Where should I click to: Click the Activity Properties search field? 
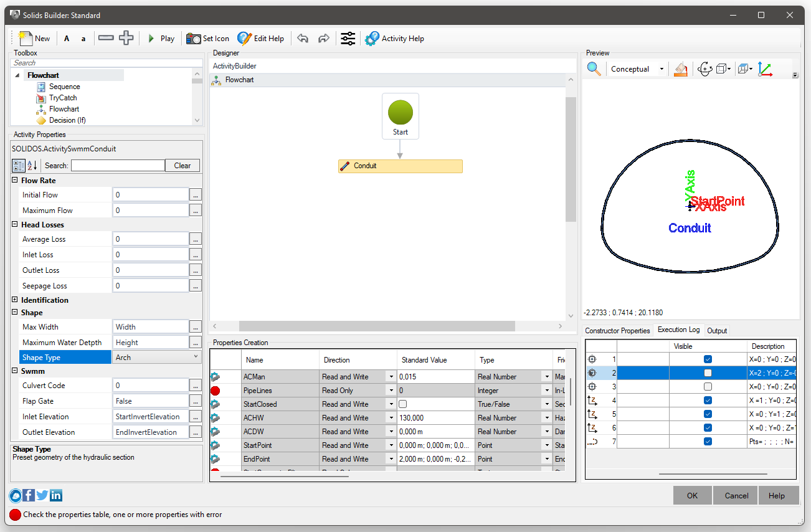click(118, 166)
